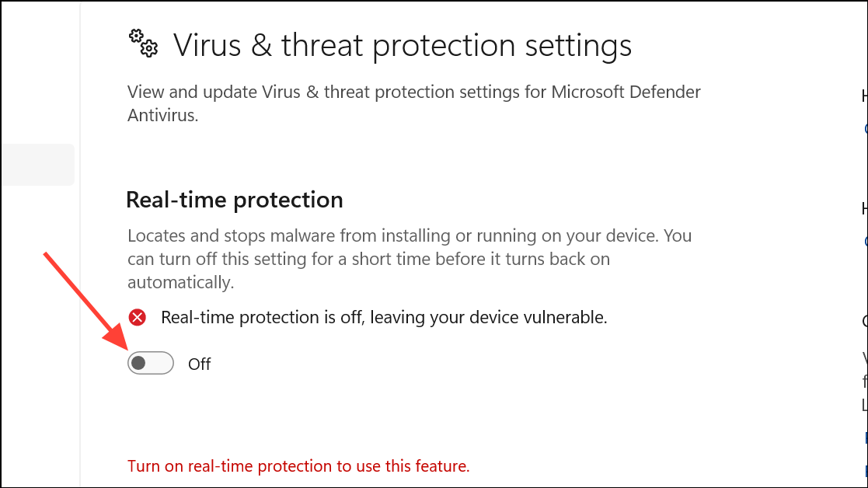868x488 pixels.
Task: Select the highlighted item in left sidebar
Action: click(37, 165)
